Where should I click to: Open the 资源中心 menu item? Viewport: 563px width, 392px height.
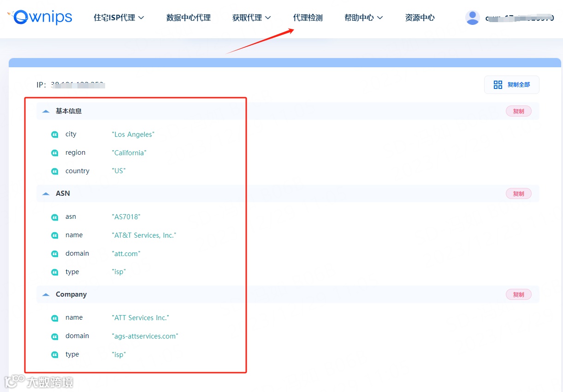420,18
